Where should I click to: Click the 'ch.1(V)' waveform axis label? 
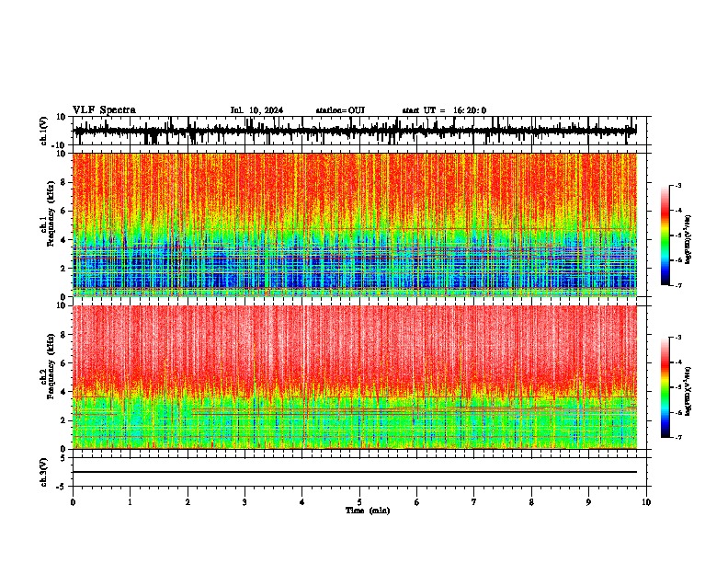tap(44, 131)
